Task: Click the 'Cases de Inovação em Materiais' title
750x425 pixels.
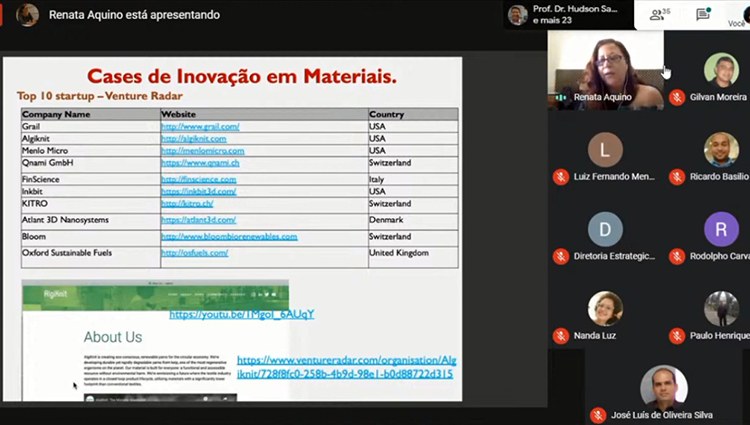Action: pos(242,76)
